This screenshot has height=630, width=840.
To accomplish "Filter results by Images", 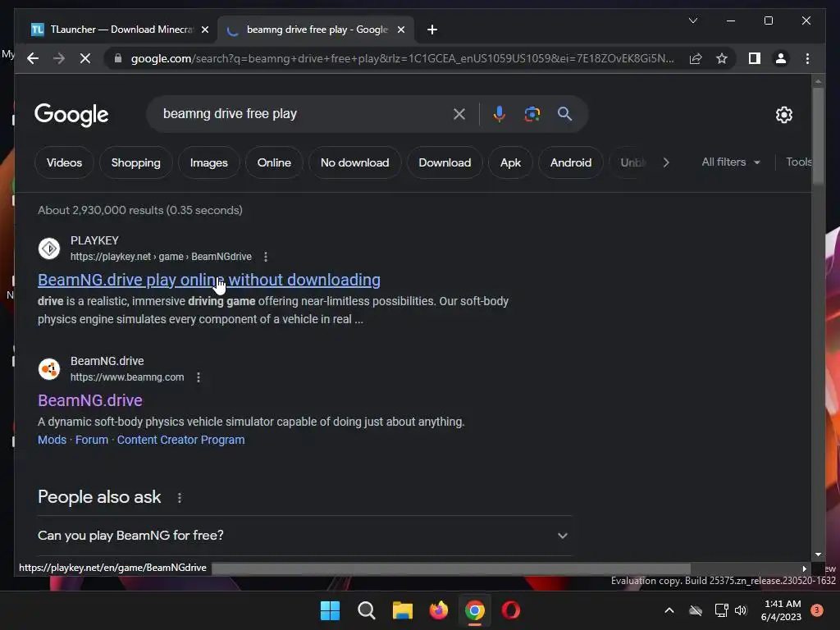I will 209,163.
